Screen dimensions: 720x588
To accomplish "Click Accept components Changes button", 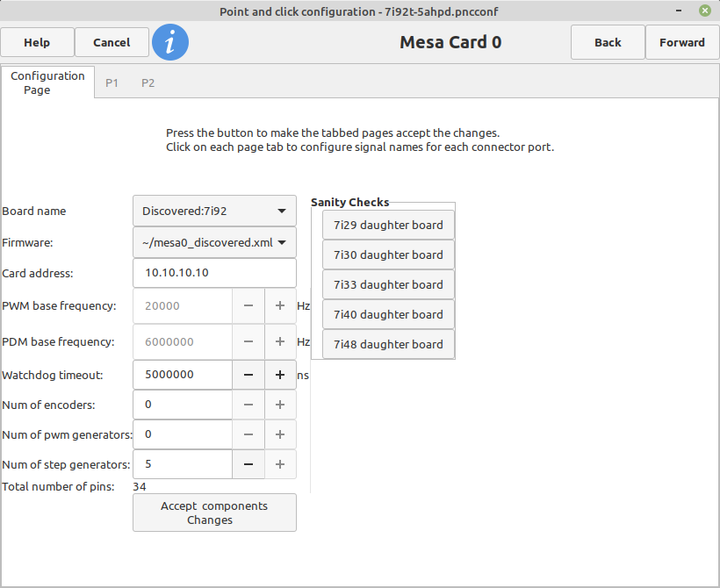I will click(x=214, y=513).
